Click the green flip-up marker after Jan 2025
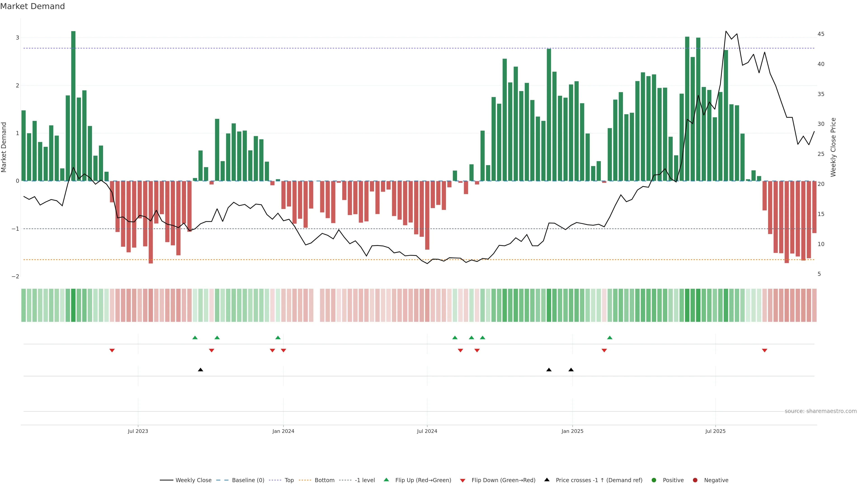Viewport: 868px width, 488px height. pyautogui.click(x=610, y=338)
